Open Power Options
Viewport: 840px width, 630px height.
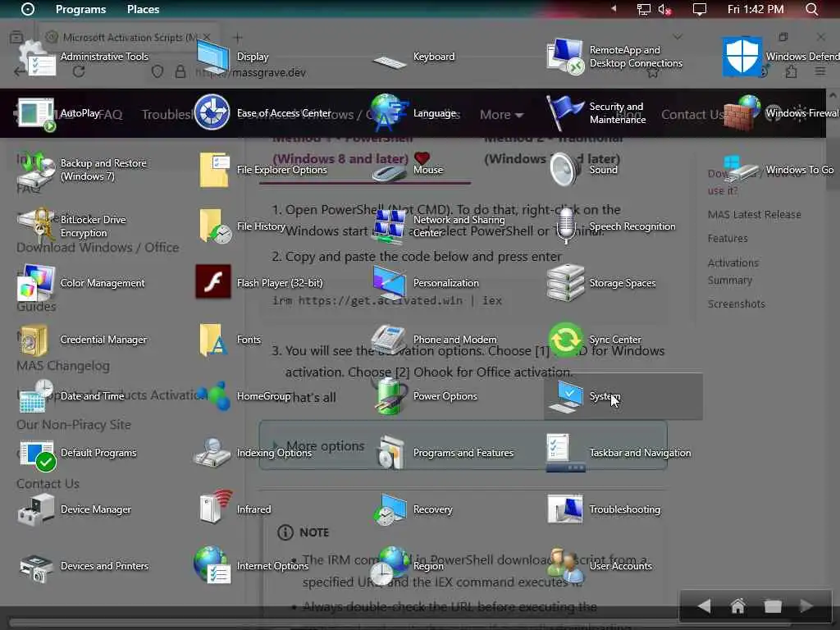(x=426, y=396)
